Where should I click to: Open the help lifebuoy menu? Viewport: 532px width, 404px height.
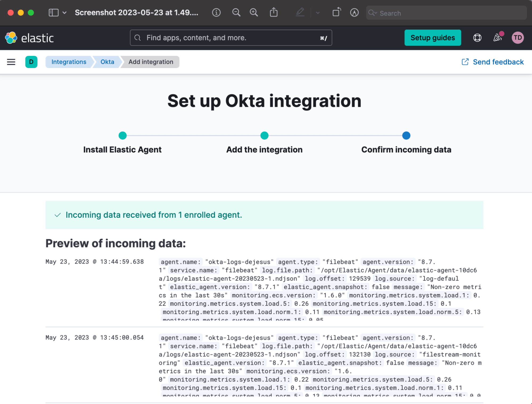pos(477,38)
